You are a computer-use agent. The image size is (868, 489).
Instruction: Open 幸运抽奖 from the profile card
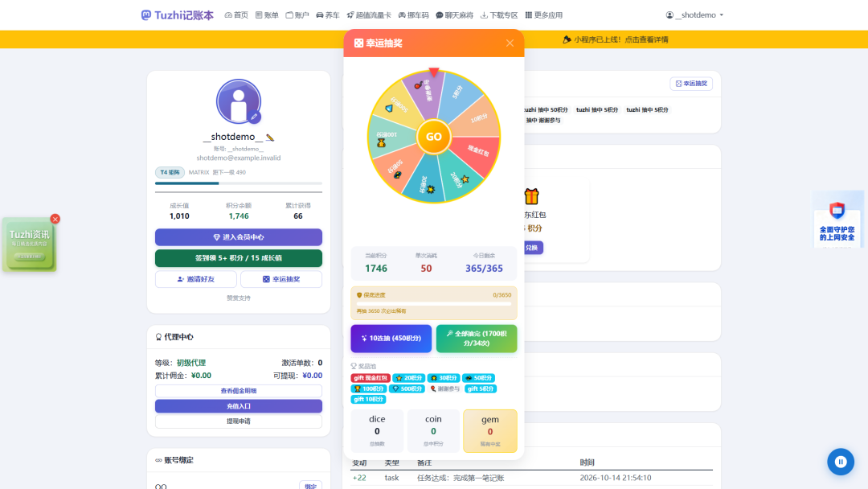click(281, 279)
